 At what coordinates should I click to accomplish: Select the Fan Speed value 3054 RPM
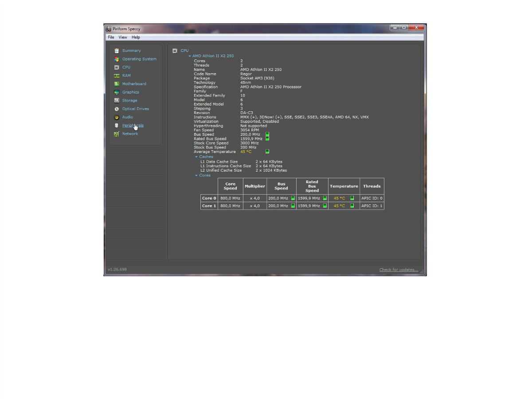[x=250, y=130]
